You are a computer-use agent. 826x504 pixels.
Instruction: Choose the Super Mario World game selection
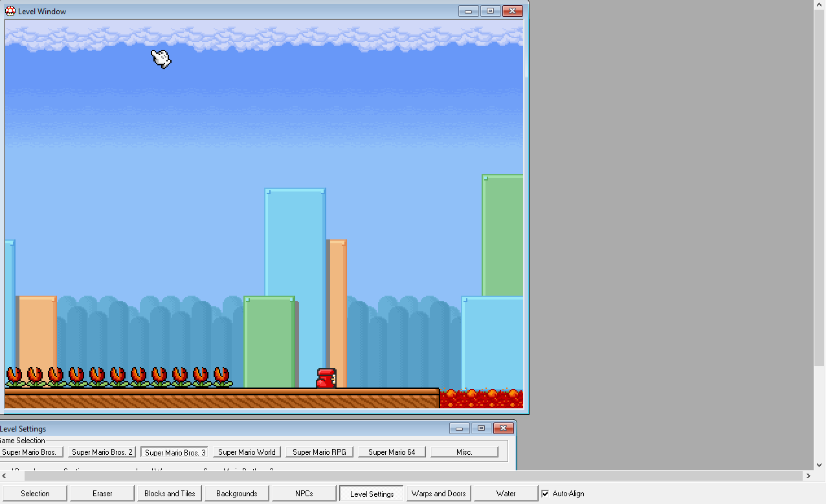point(247,452)
